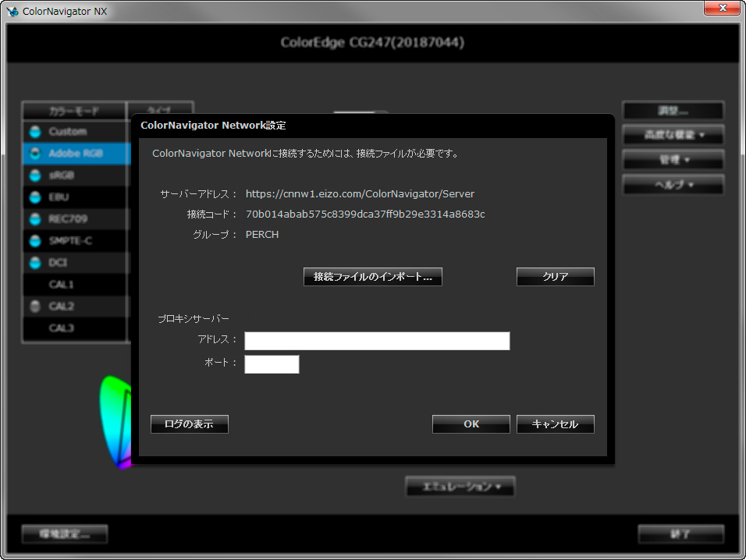The height and width of the screenshot is (560, 746).
Task: Click the PERCH group value
Action: (262, 235)
